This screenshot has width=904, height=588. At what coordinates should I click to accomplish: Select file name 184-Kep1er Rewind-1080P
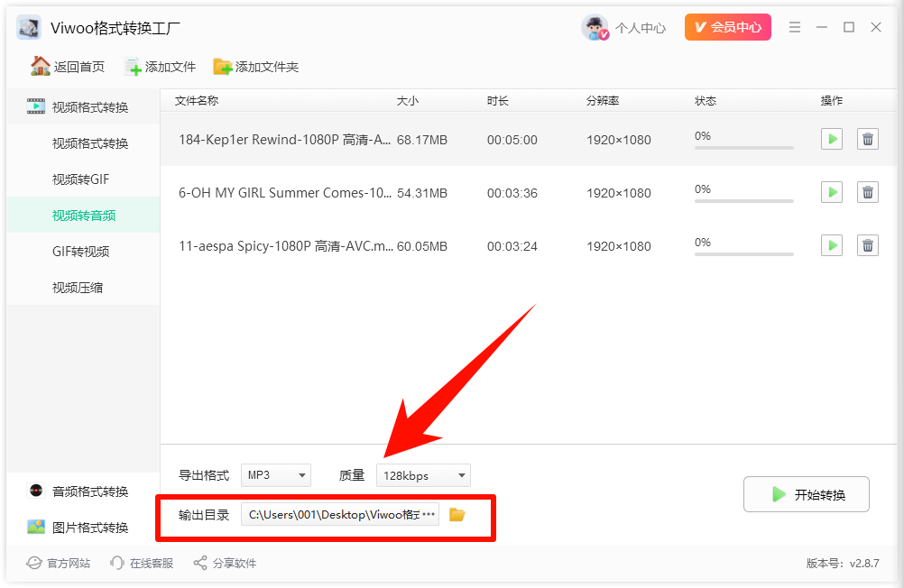(285, 140)
